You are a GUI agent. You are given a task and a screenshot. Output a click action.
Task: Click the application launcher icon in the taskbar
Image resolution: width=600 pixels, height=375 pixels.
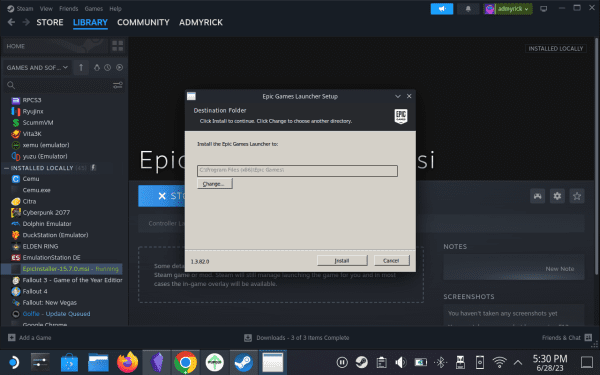point(14,362)
